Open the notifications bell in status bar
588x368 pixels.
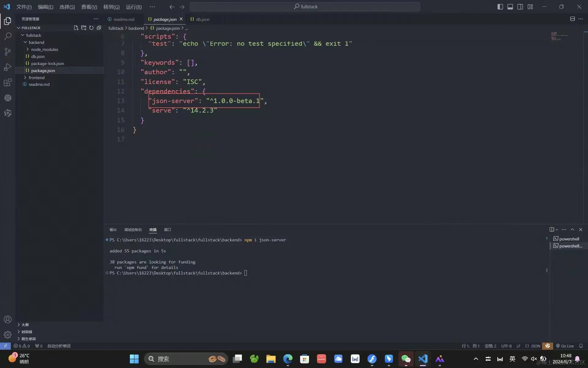click(x=581, y=346)
